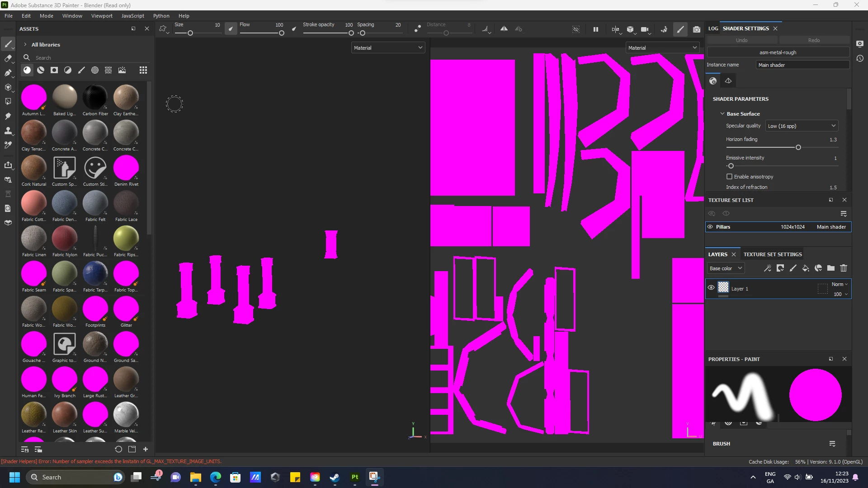Open the Viewport menu
The image size is (868, 488).
(x=102, y=16)
